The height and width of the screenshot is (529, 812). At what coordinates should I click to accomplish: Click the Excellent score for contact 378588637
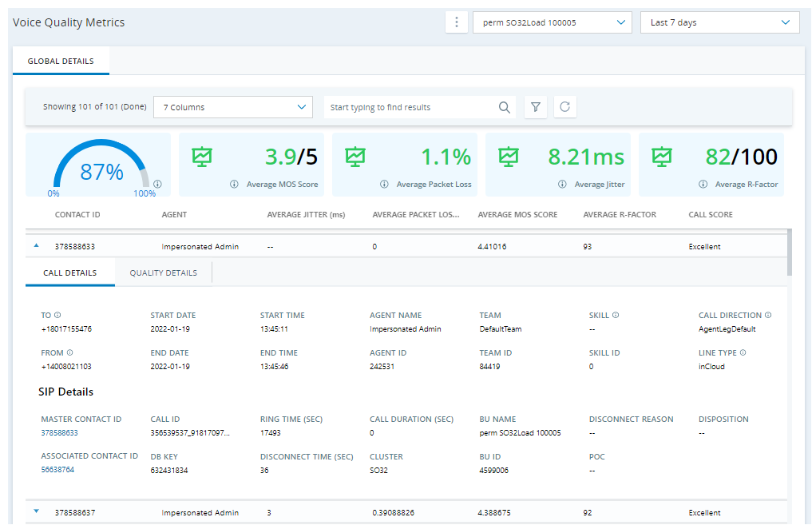(x=704, y=512)
